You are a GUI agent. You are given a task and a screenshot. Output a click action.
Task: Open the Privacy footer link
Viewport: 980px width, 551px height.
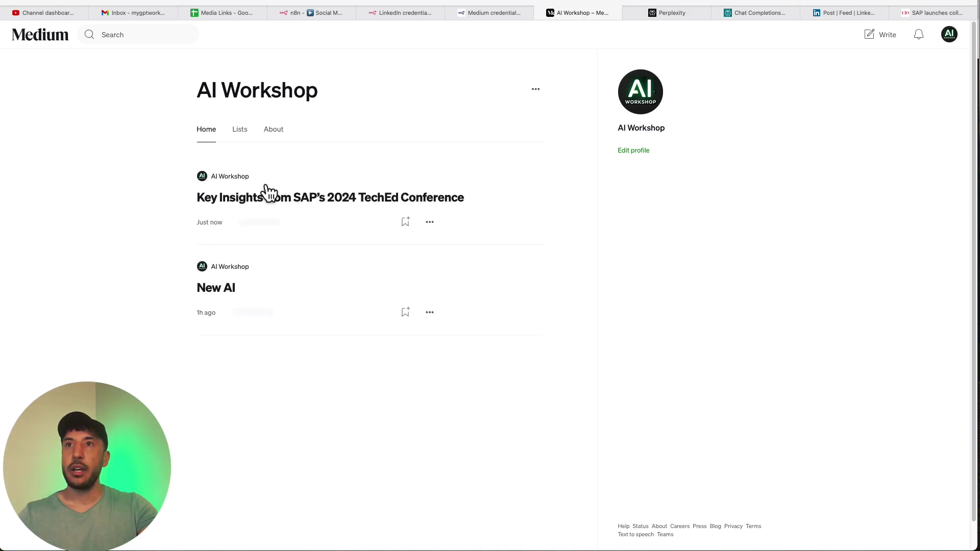tap(733, 526)
